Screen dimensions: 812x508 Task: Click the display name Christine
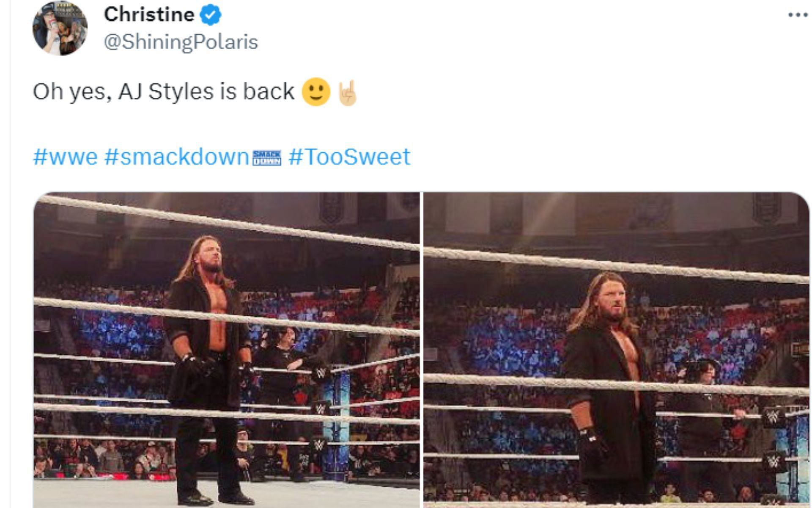click(x=149, y=15)
